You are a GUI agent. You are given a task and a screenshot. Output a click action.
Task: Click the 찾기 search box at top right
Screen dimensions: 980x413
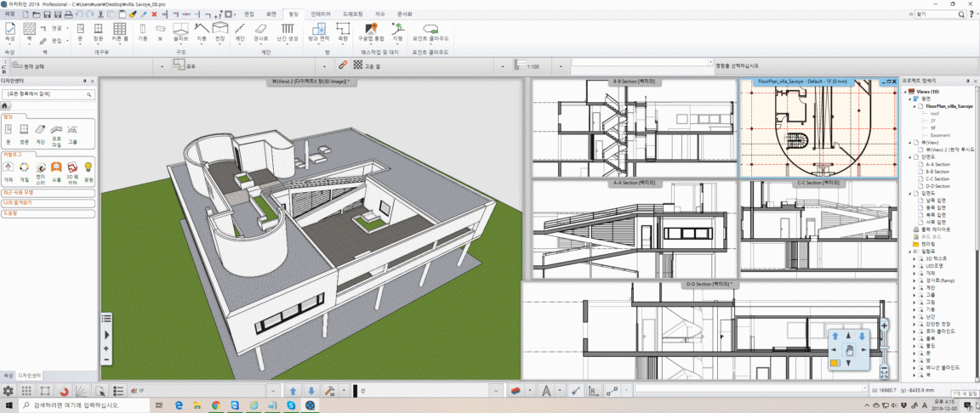point(939,13)
